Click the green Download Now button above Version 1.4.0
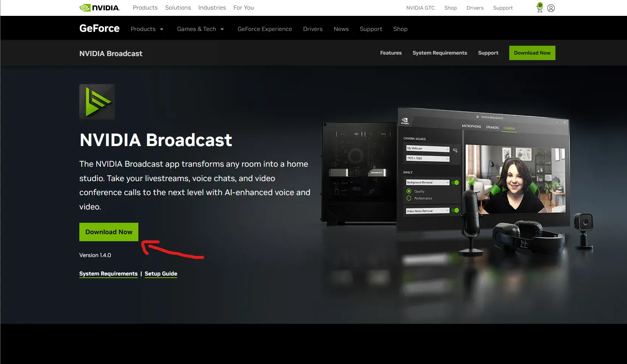The width and height of the screenshot is (627, 364). click(109, 232)
